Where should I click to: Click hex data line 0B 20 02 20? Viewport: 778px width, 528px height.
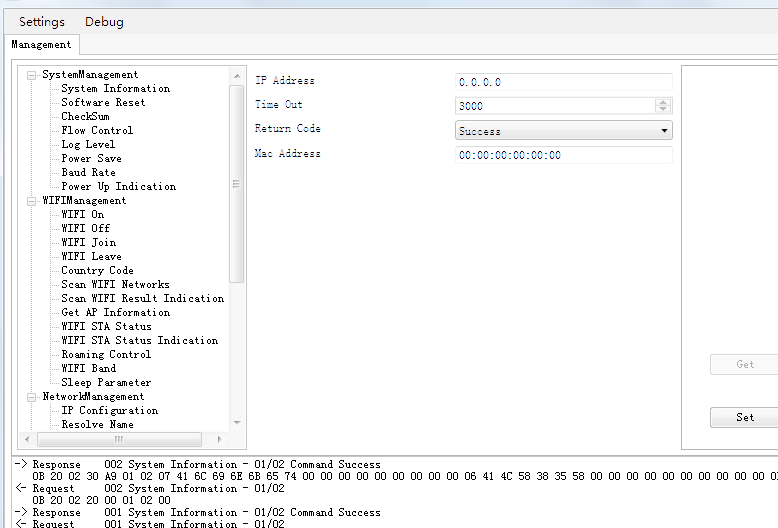pyautogui.click(x=101, y=500)
